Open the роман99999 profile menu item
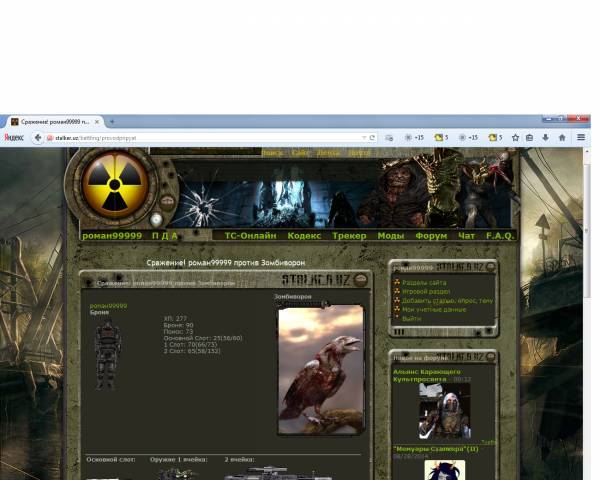Image resolution: width=600 pixels, height=480 pixels. click(112, 236)
